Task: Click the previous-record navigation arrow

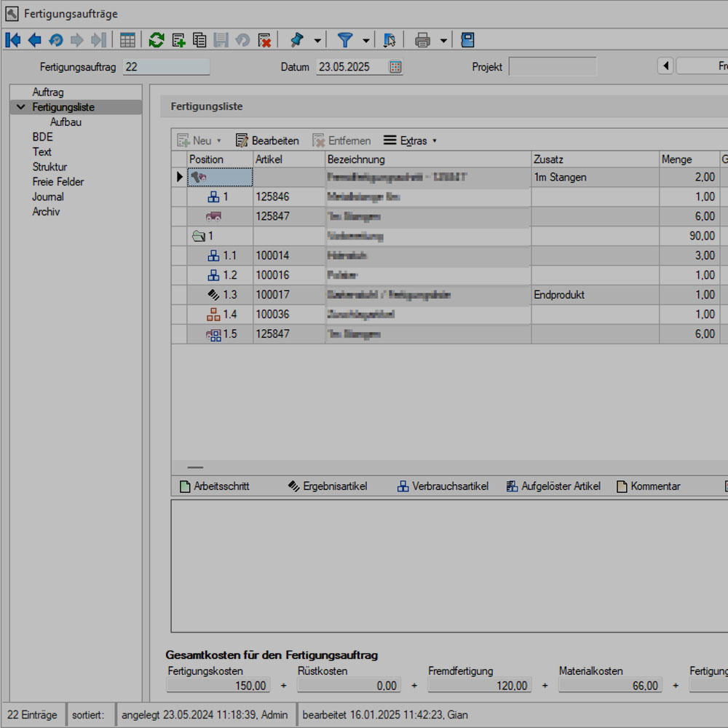Action: [x=33, y=40]
